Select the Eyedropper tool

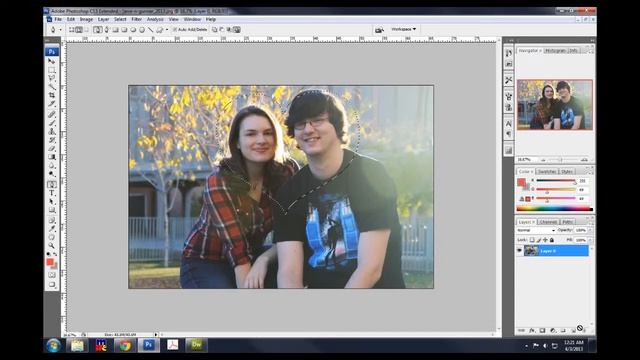click(51, 229)
